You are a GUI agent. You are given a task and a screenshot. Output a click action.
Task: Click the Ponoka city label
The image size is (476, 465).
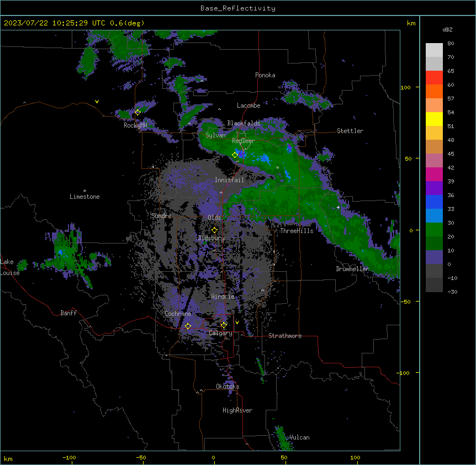tap(265, 75)
